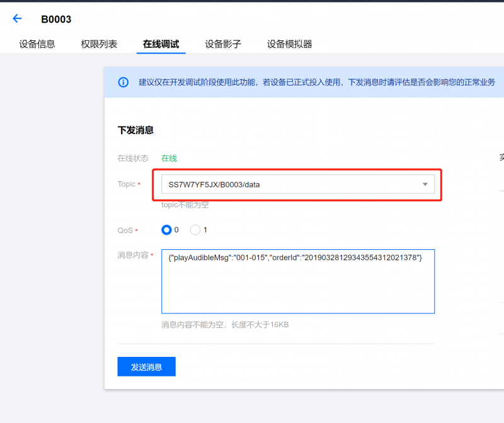504x423 pixels.
Task: Click the topic不能为空 hint text
Action: point(185,205)
